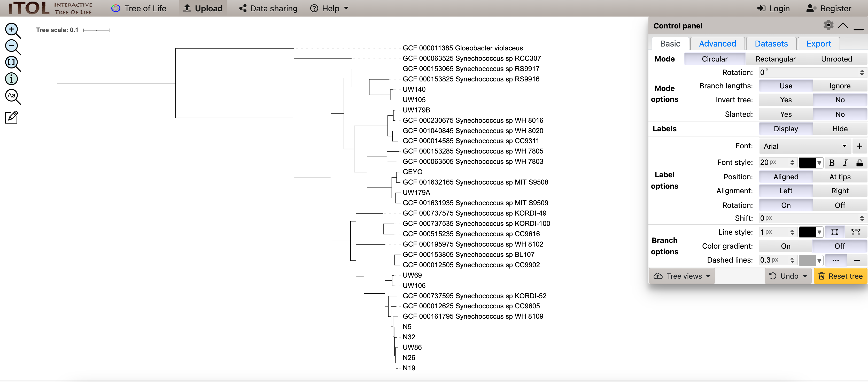
Task: Click the edit pencil icon
Action: tap(11, 117)
